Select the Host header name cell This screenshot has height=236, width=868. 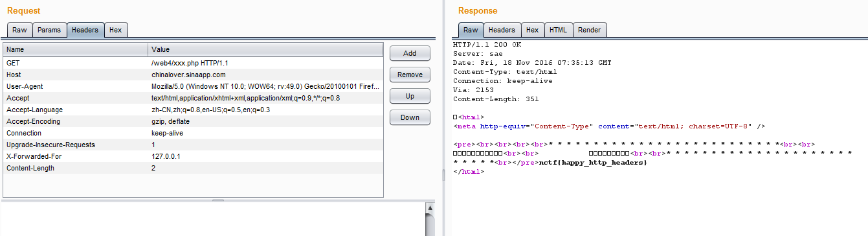point(76,75)
